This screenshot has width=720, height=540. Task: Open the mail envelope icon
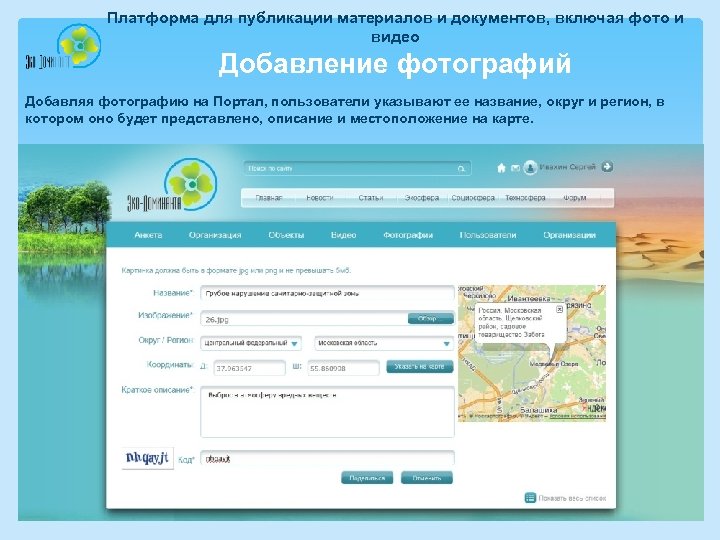click(x=515, y=169)
